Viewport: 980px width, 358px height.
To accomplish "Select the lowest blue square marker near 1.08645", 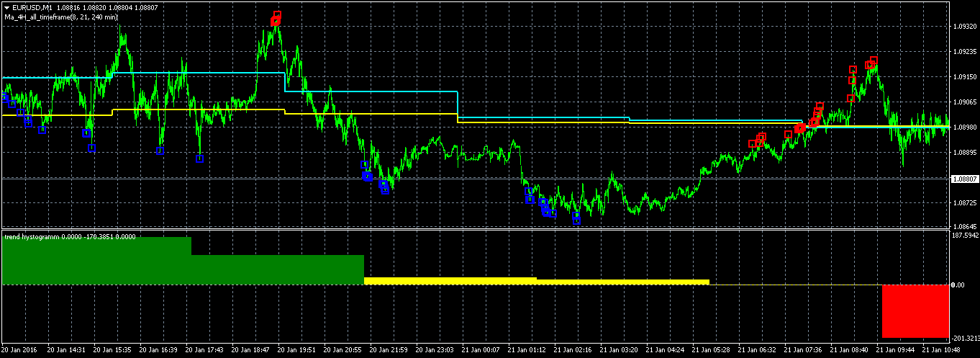I will pyautogui.click(x=576, y=220).
